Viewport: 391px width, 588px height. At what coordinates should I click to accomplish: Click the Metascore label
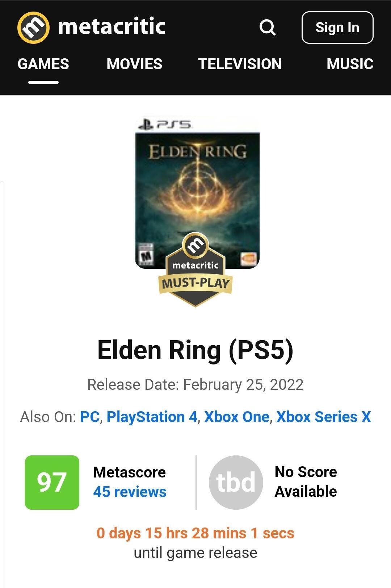tap(129, 472)
